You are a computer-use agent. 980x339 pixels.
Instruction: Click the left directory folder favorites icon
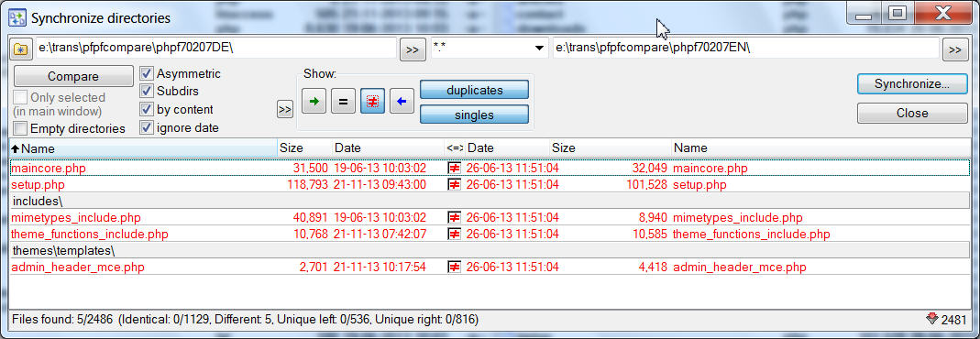(20, 49)
